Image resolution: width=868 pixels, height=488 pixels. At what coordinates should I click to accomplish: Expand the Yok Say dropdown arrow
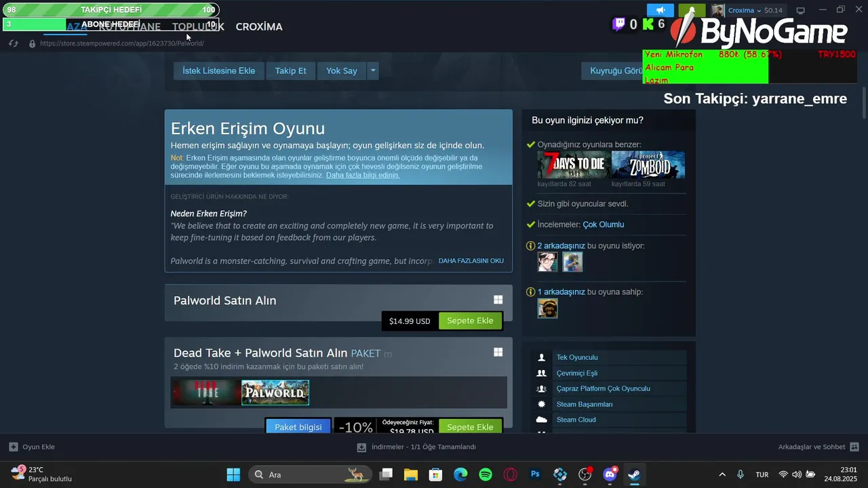tap(372, 70)
